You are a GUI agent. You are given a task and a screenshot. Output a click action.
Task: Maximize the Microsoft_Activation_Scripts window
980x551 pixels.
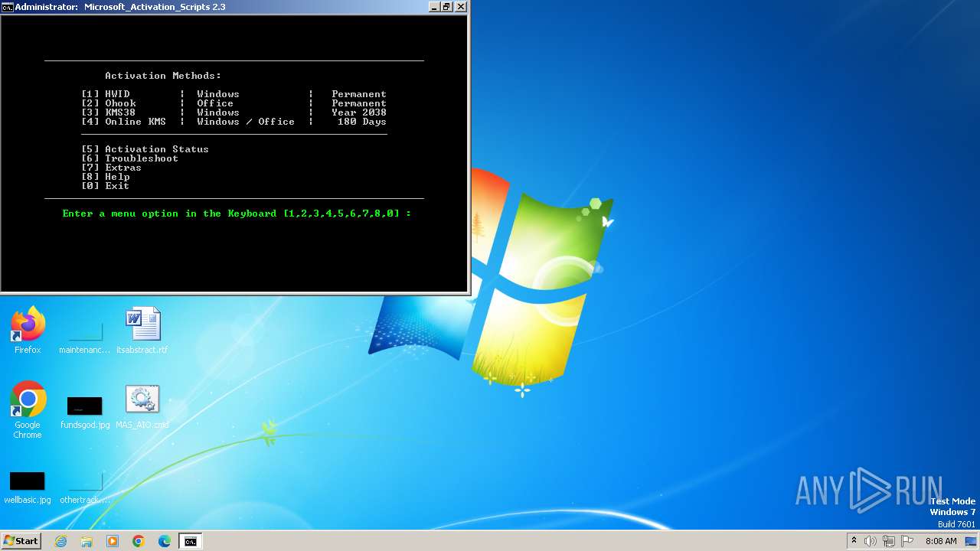[447, 7]
